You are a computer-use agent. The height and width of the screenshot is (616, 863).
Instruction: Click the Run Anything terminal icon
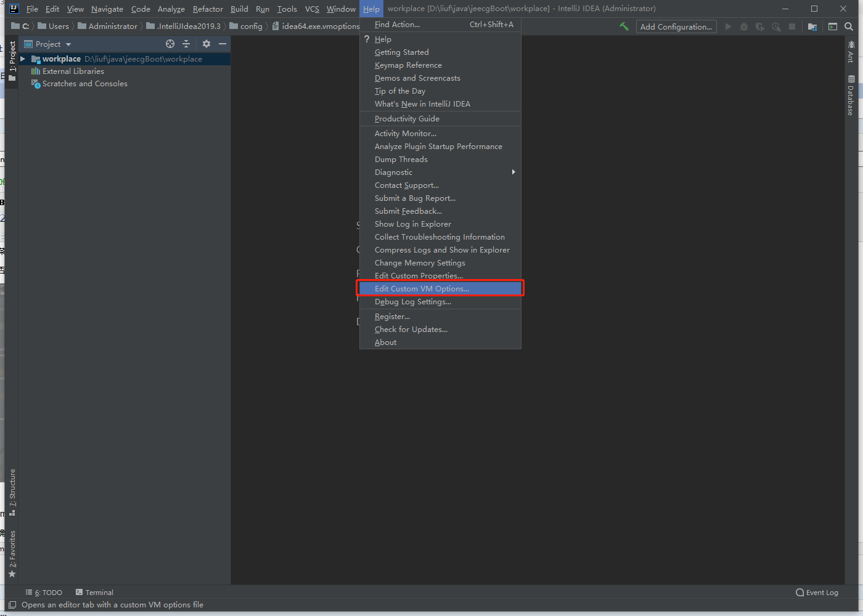point(833,26)
